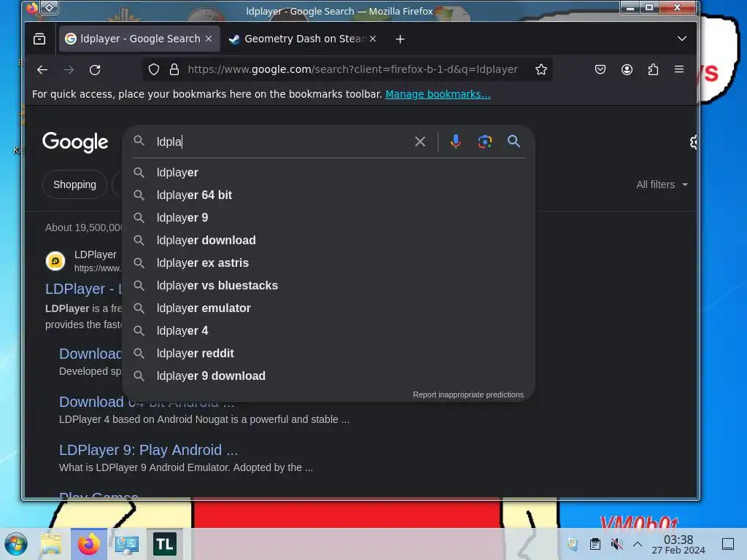Open the List all tabs dropdown chevron
The width and height of the screenshot is (747, 560).
(682, 39)
